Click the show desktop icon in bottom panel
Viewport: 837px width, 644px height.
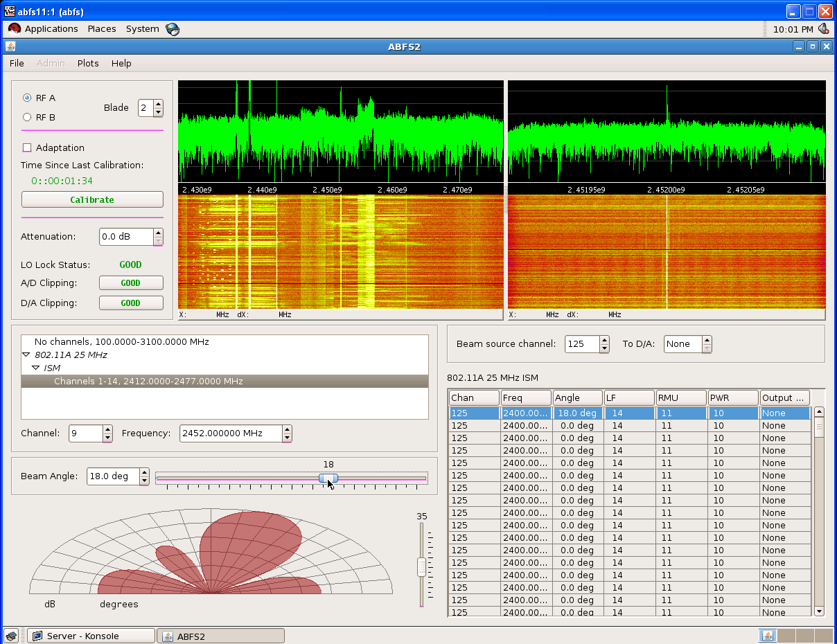pyautogui.click(x=11, y=636)
